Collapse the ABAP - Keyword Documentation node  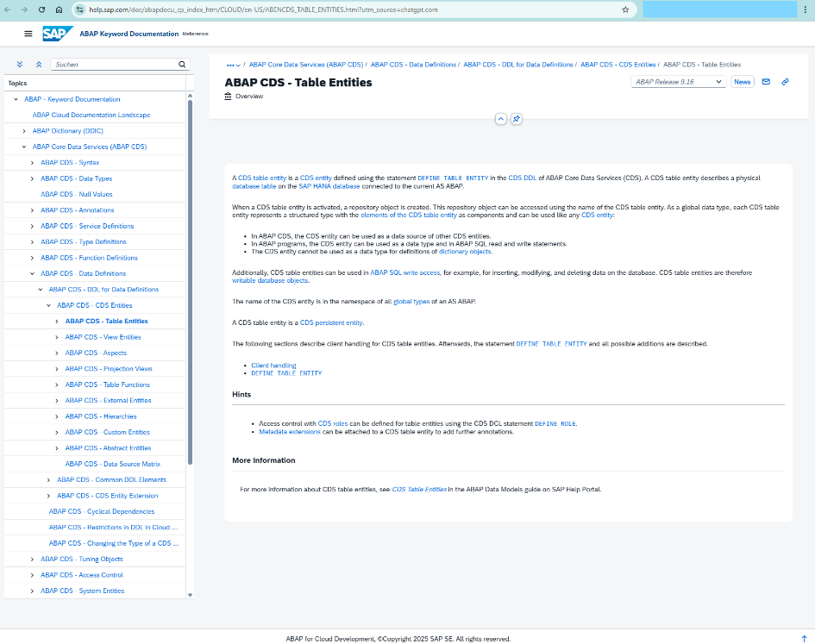click(x=16, y=99)
